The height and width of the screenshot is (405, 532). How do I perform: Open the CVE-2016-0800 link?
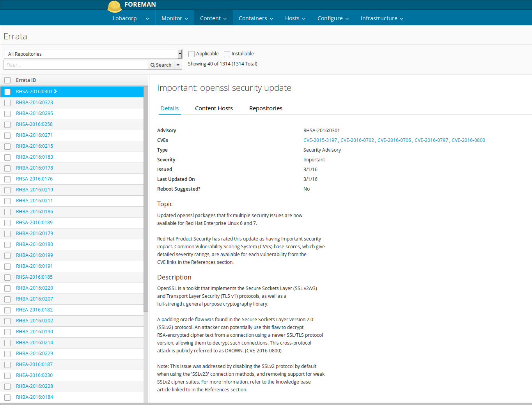coord(468,140)
